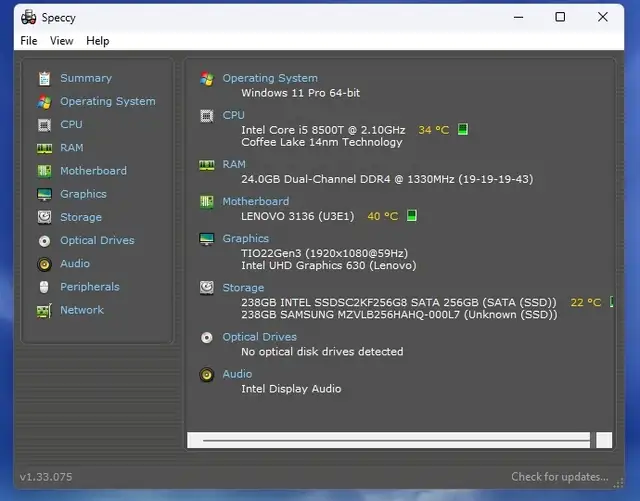Click the Optical Drives disc icon in sidebar
The height and width of the screenshot is (501, 640).
tap(44, 241)
